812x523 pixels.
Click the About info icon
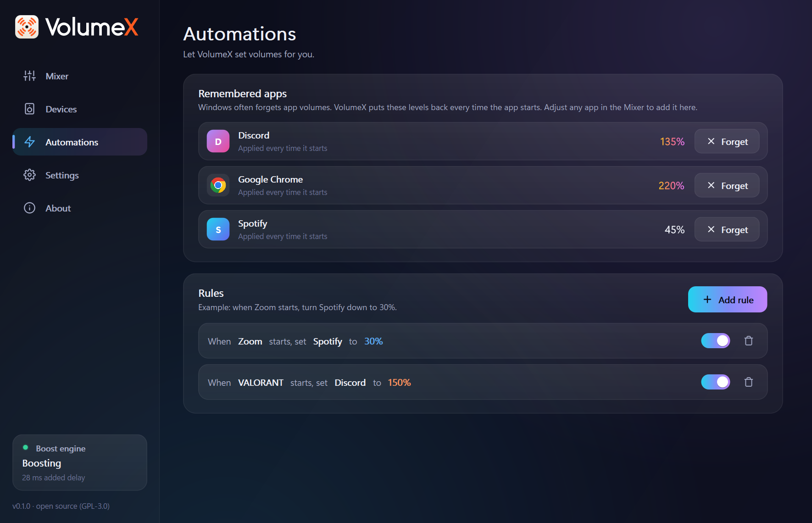29,208
